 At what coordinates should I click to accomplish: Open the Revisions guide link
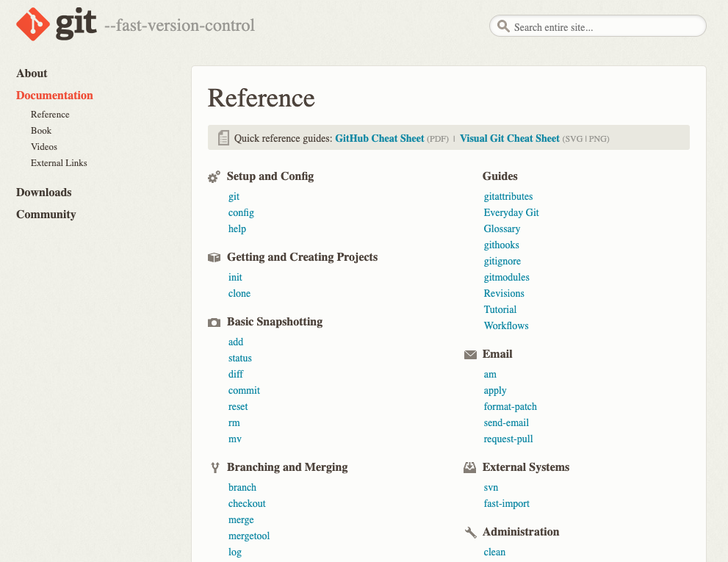coord(504,294)
